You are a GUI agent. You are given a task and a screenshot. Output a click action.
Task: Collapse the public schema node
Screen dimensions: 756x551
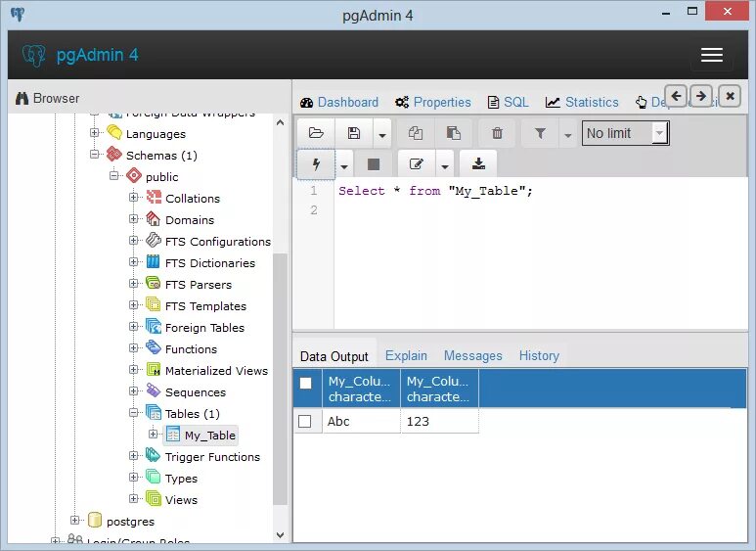tap(113, 175)
